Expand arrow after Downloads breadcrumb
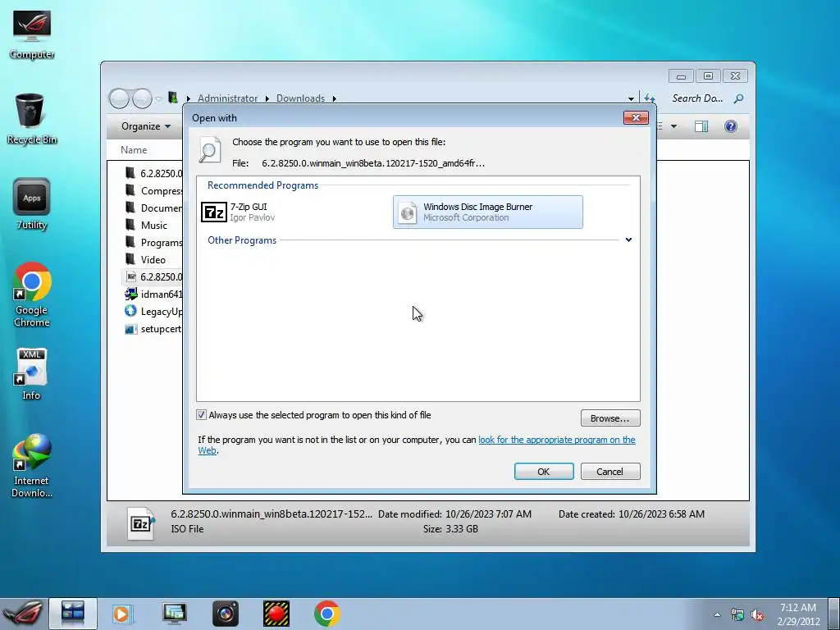This screenshot has height=630, width=840. pos(335,98)
